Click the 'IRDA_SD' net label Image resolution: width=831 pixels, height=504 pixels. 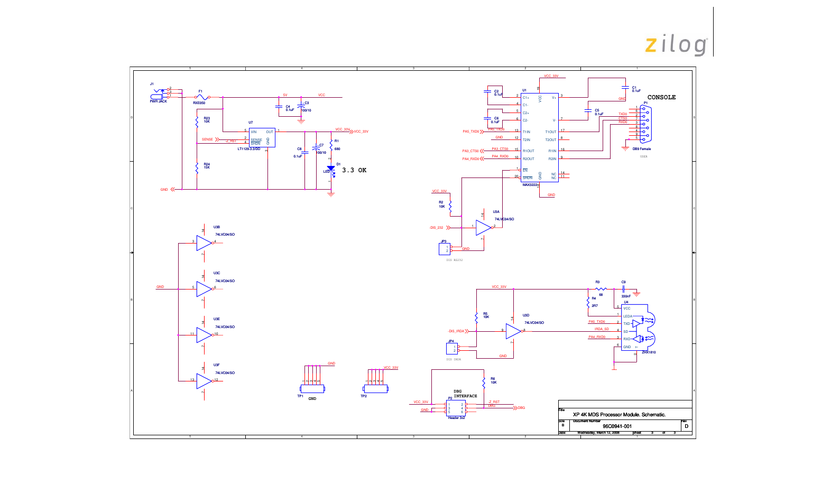click(602, 329)
